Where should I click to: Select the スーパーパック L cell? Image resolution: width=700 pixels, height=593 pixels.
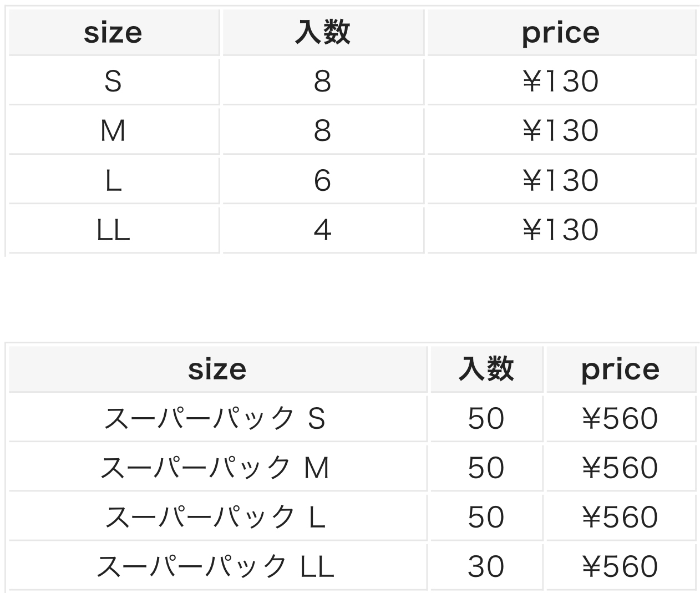[215, 517]
